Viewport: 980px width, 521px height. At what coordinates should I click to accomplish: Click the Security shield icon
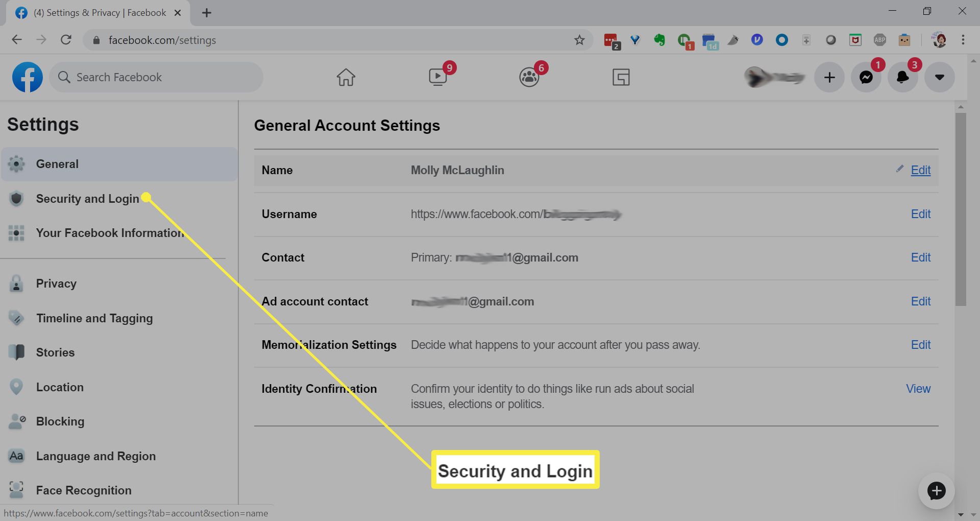(16, 199)
